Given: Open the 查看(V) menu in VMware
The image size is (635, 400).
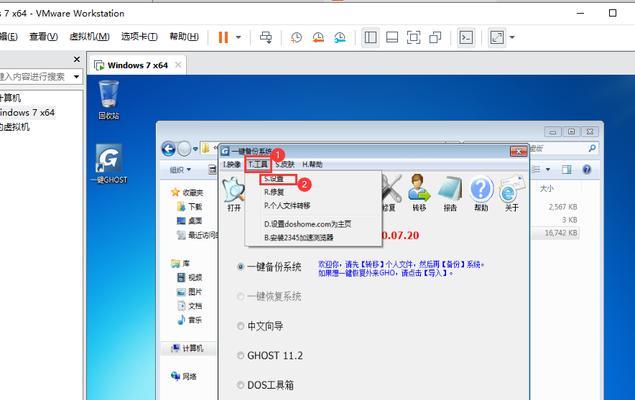Looking at the screenshot, I should 43,36.
